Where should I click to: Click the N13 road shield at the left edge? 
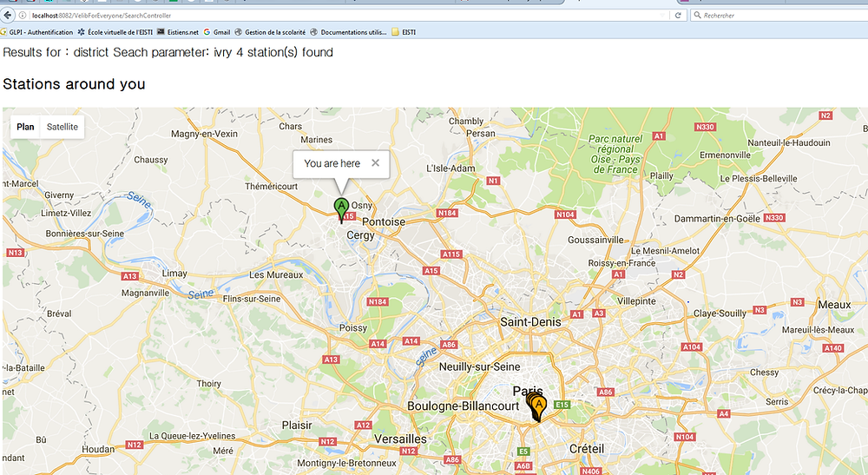pyautogui.click(x=16, y=253)
